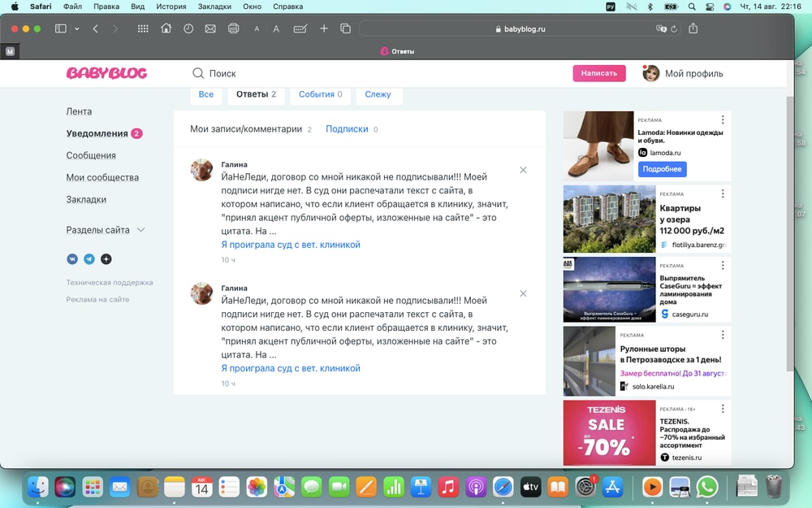Viewport: 812px width, 508px height.
Task: Open Safari's share button
Action: pos(693,28)
